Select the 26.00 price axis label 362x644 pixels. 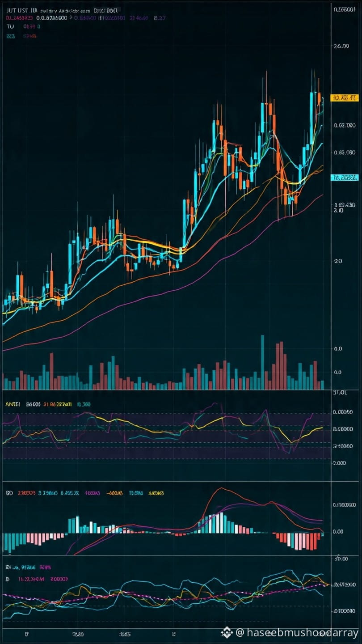coord(341,46)
